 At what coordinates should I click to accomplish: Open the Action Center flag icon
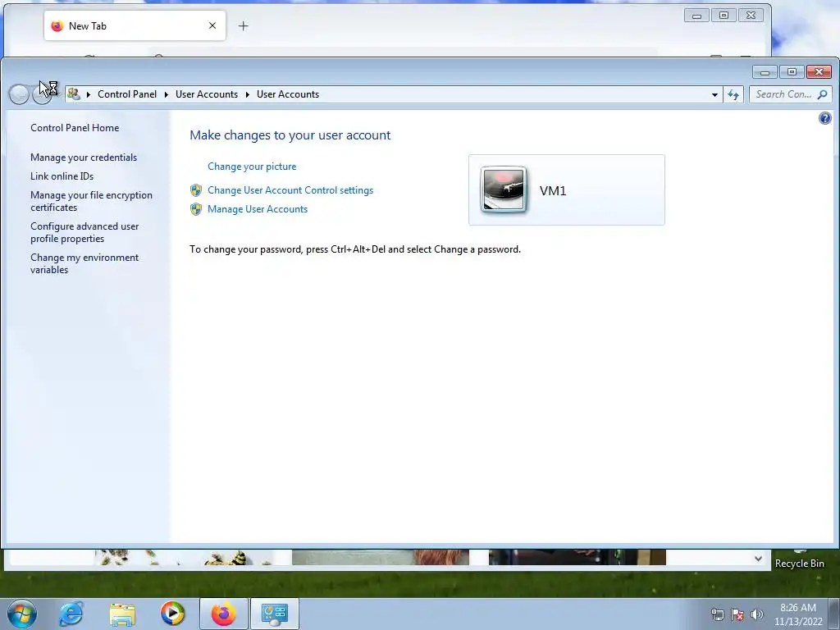[x=737, y=614]
